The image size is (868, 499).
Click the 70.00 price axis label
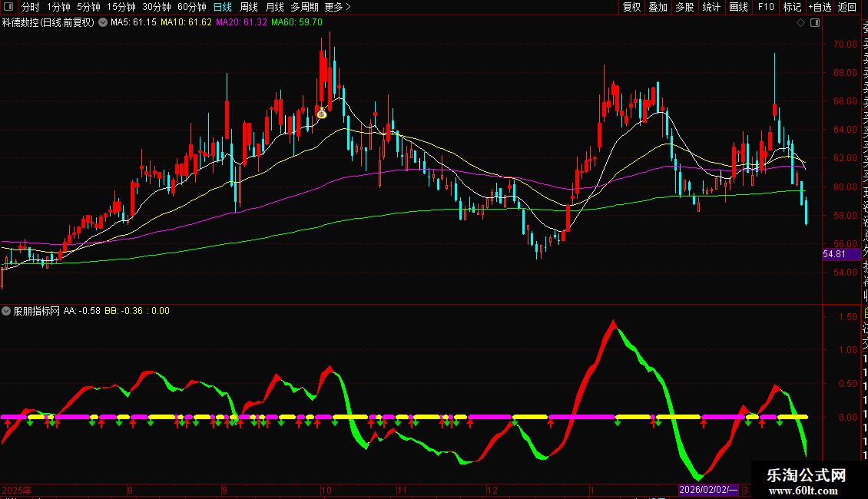pos(845,45)
